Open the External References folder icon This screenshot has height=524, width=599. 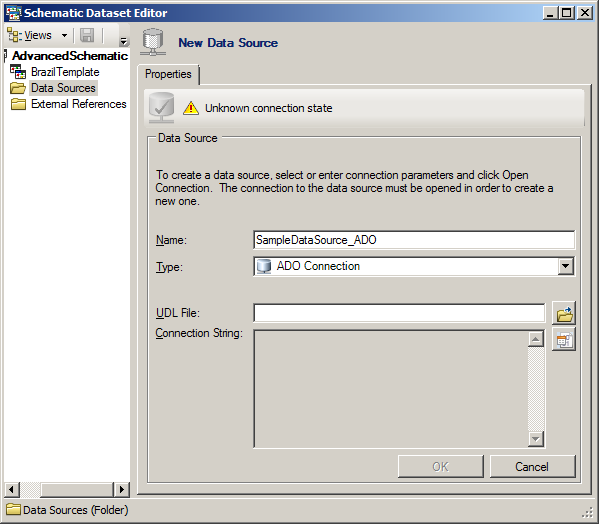tap(18, 104)
